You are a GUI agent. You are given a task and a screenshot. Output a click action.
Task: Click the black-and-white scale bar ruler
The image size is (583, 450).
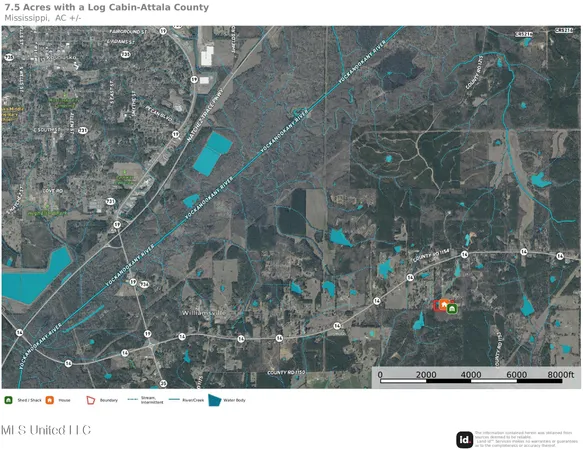point(471,381)
